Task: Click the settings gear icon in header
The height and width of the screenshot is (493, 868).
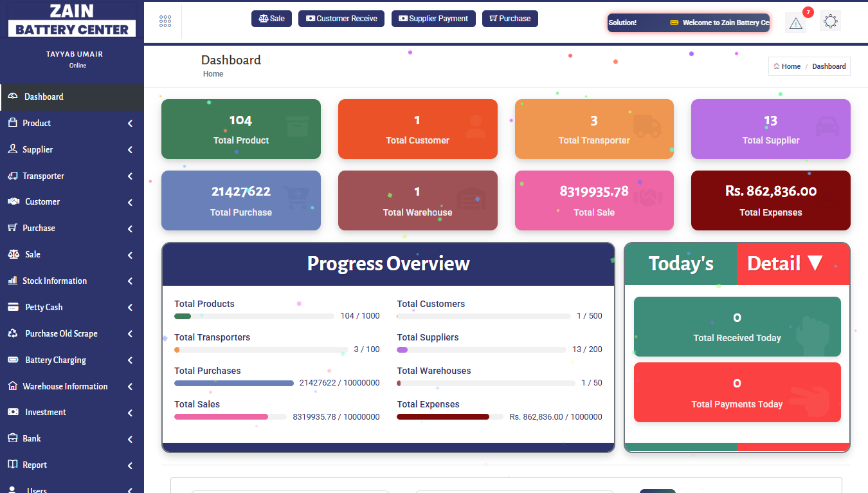Action: [830, 21]
